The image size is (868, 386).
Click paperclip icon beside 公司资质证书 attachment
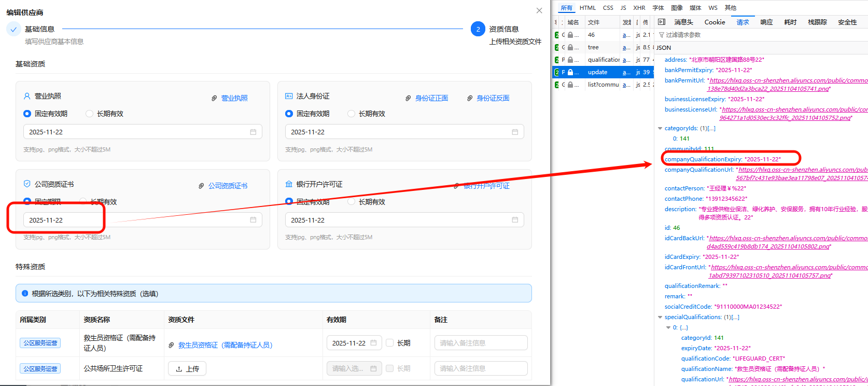click(201, 186)
